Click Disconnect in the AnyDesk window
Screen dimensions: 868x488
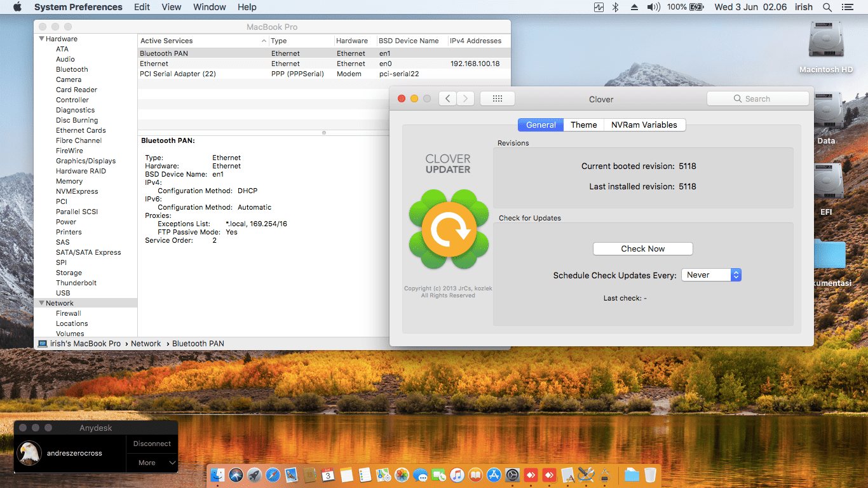pyautogui.click(x=153, y=444)
